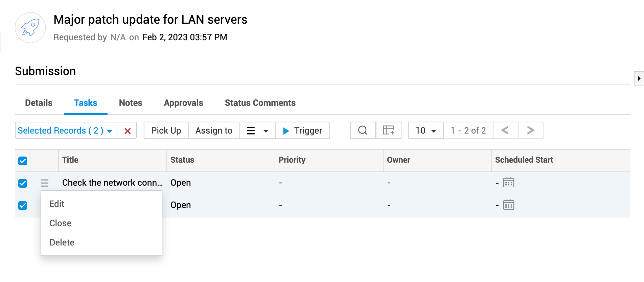Click the request title Major patch update for LAN servers

pyautogui.click(x=151, y=20)
